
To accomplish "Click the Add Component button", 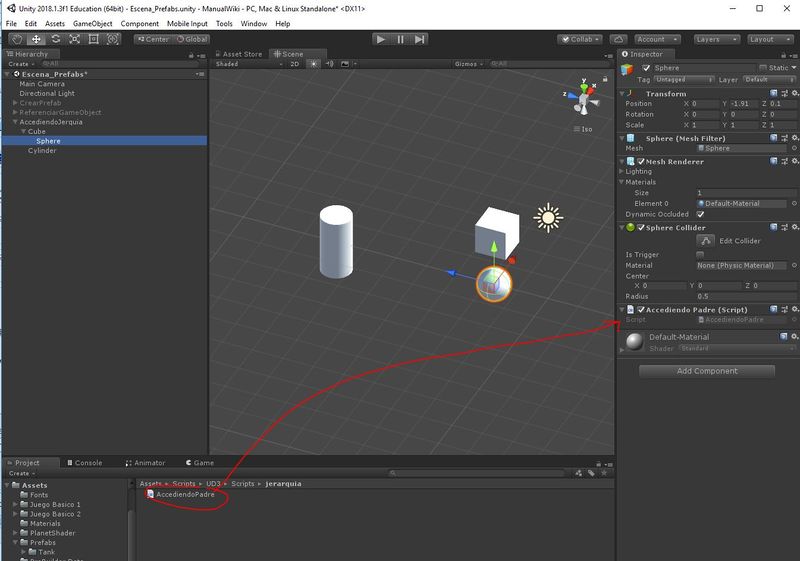I will point(707,371).
